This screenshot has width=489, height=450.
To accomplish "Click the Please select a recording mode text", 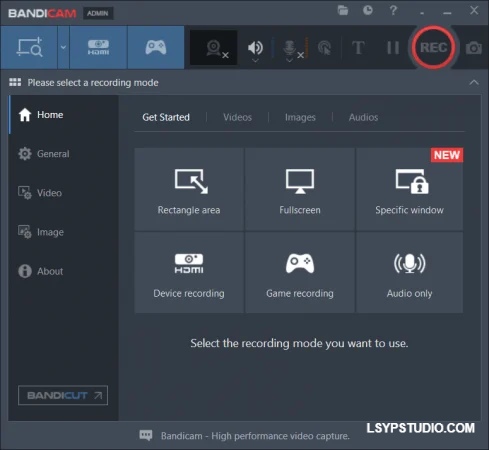I will coord(93,83).
